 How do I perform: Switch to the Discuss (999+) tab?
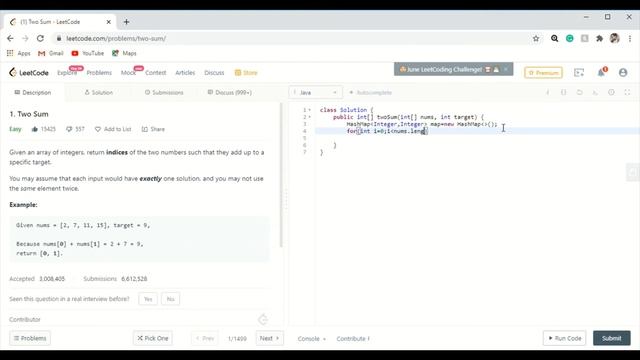tap(229, 93)
